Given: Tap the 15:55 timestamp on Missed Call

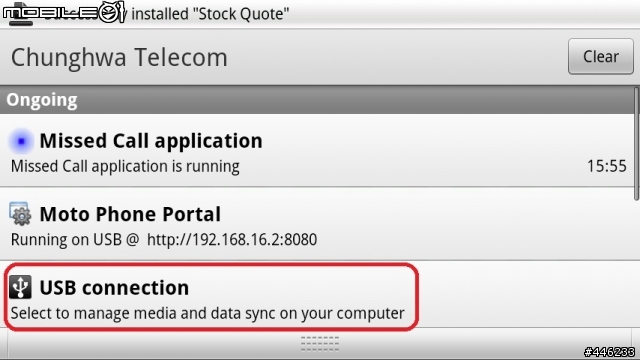Looking at the screenshot, I should (607, 166).
